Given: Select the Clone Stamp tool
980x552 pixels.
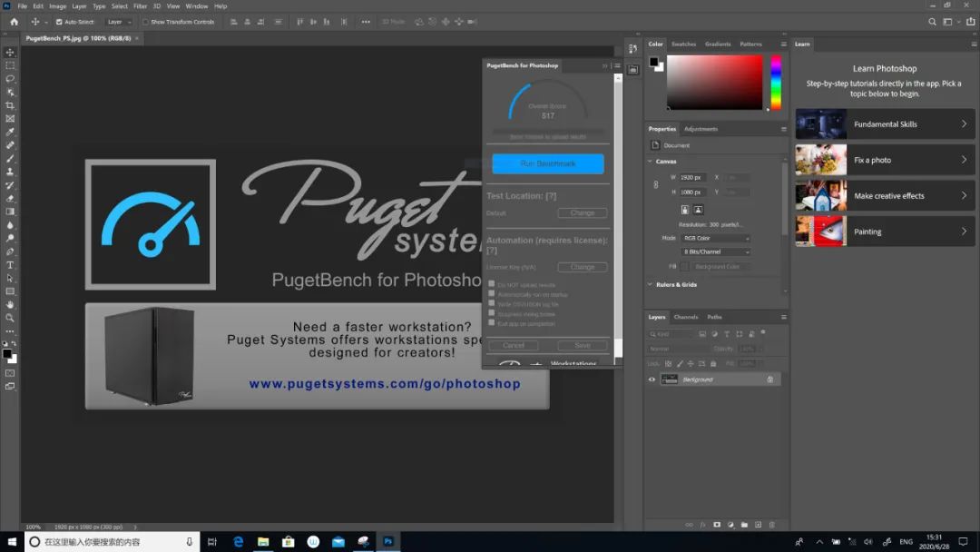Looking at the screenshot, I should click(10, 172).
